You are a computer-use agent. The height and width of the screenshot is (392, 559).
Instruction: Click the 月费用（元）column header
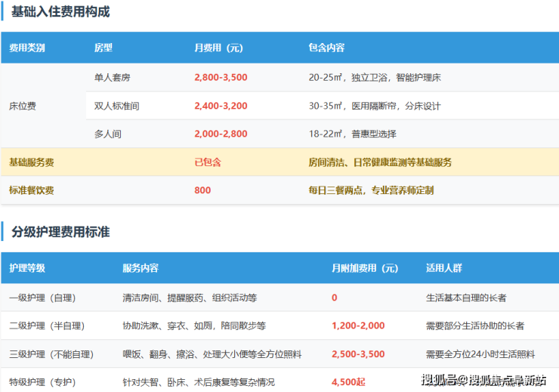coord(218,48)
